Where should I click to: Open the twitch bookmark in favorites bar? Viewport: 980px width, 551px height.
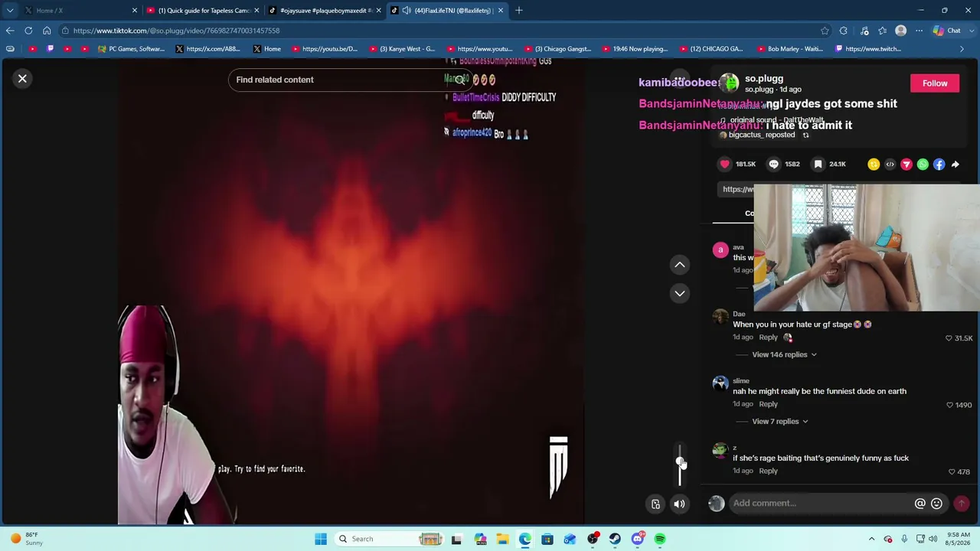868,49
